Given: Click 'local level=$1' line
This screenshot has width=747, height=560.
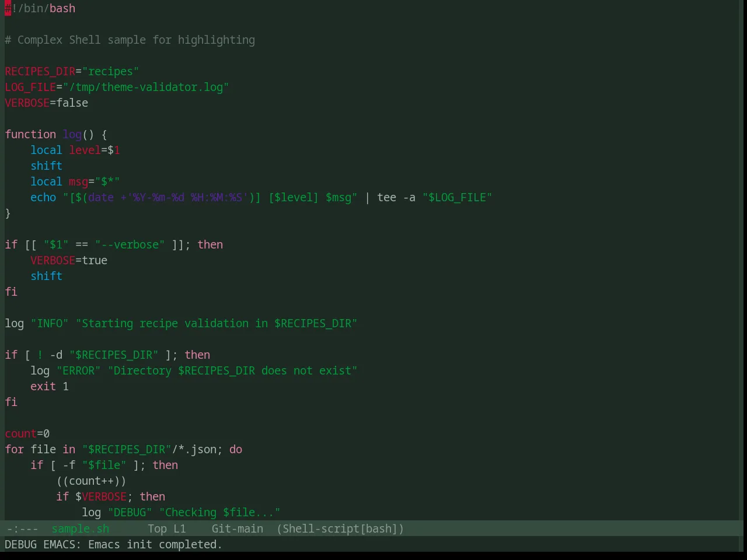Looking at the screenshot, I should tap(75, 150).
